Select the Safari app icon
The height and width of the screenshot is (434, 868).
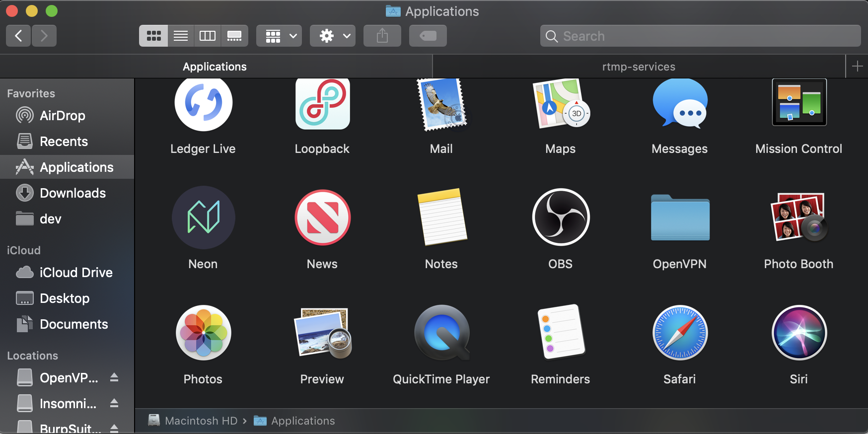coord(680,332)
